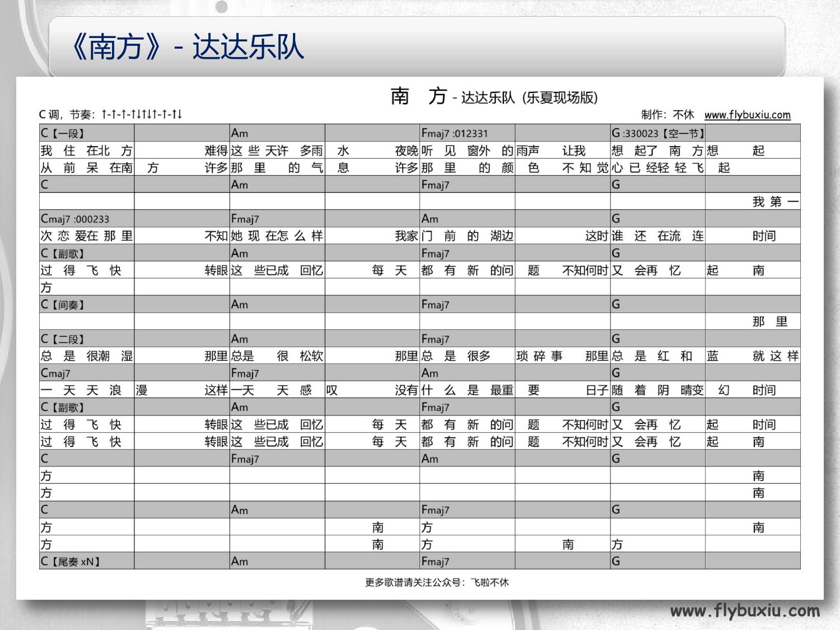Image resolution: width=840 pixels, height=630 pixels.
Task: Click the key and strumming line starting with C调
Action: coord(110,115)
